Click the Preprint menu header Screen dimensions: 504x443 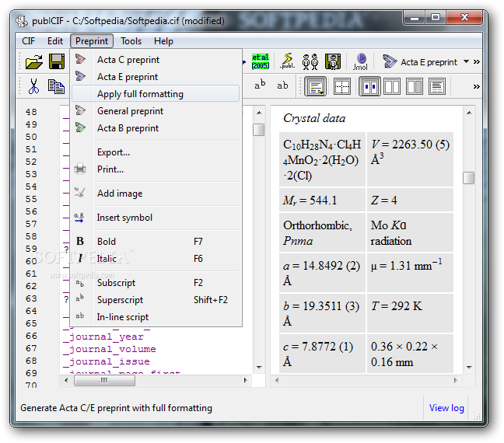coord(92,41)
